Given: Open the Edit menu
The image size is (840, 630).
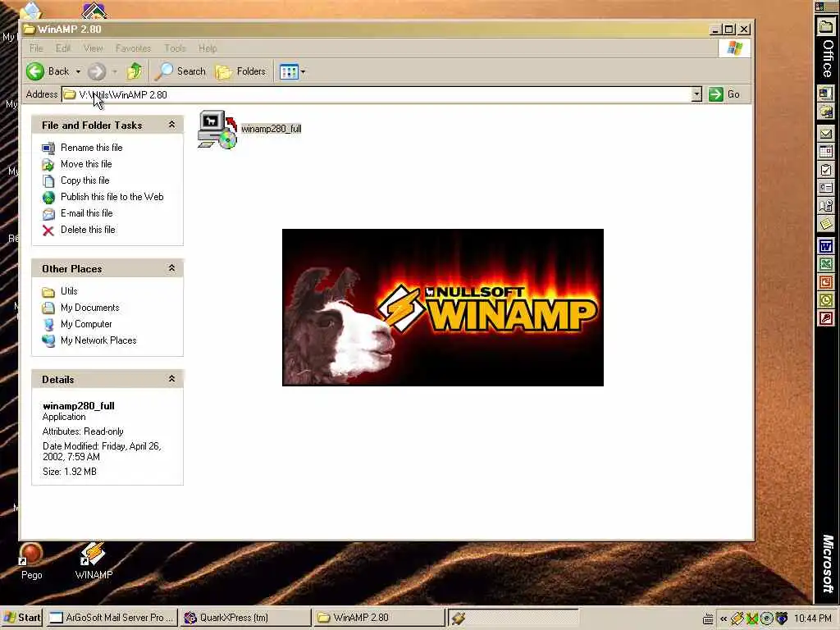Looking at the screenshot, I should 63,48.
